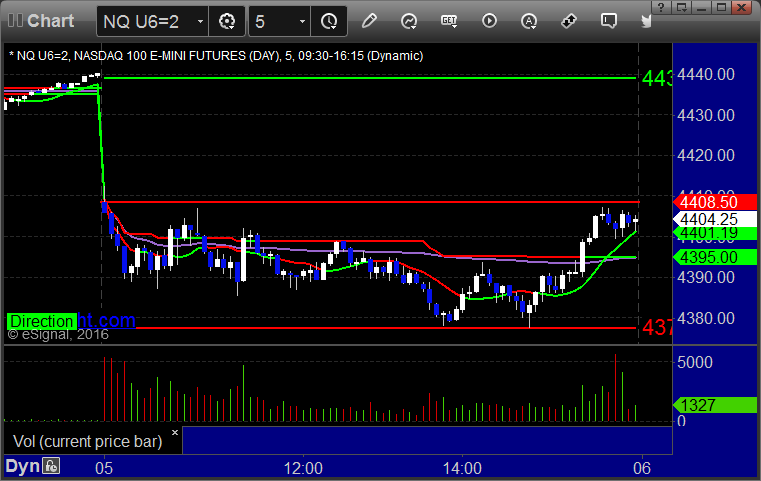Open the chart type line icon
This screenshot has height=481, width=761.
point(409,21)
